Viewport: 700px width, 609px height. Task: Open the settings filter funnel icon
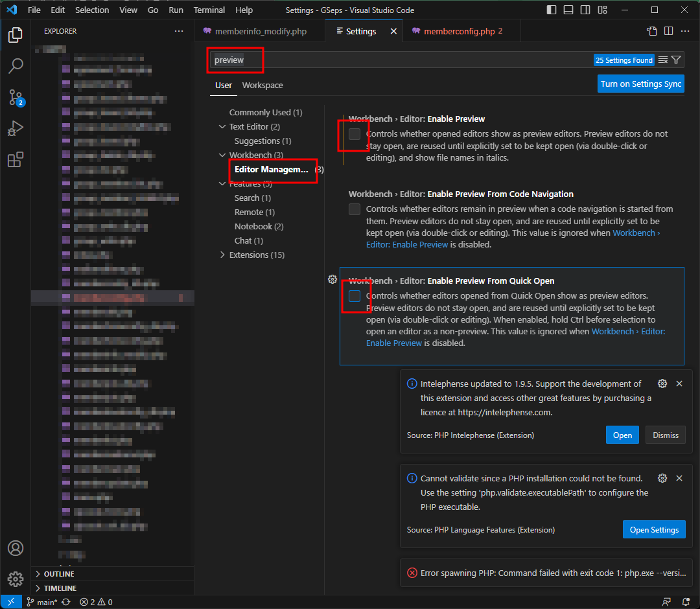[x=676, y=60]
